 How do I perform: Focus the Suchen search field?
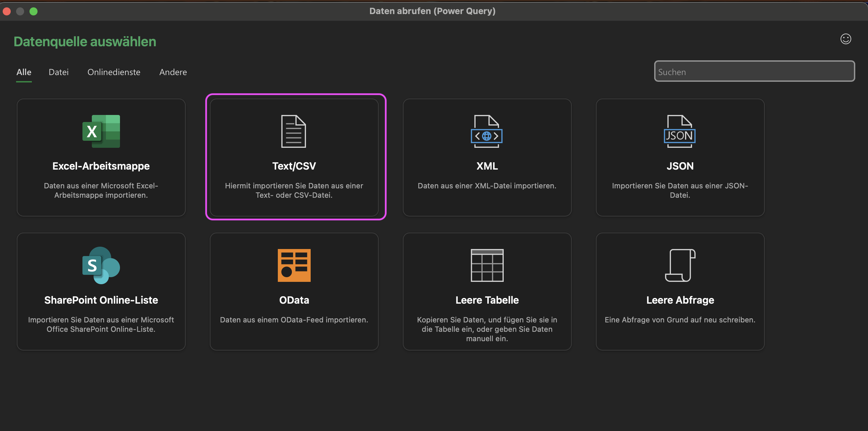click(754, 71)
